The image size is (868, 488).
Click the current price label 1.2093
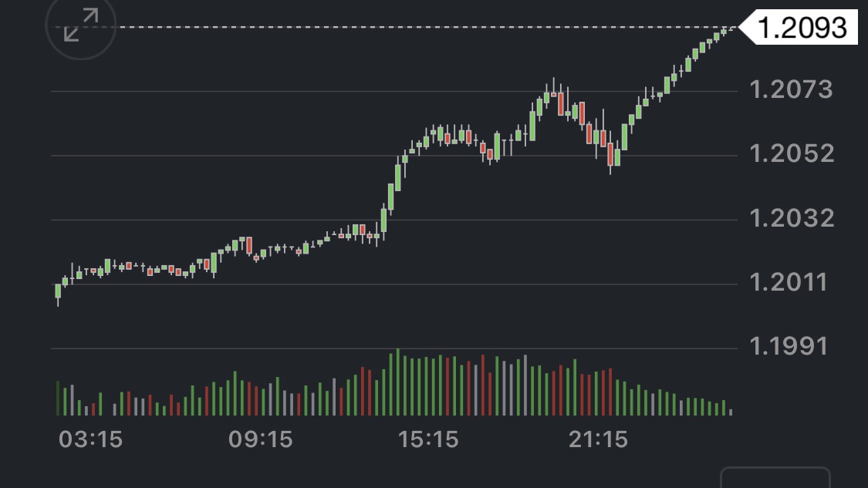[802, 28]
